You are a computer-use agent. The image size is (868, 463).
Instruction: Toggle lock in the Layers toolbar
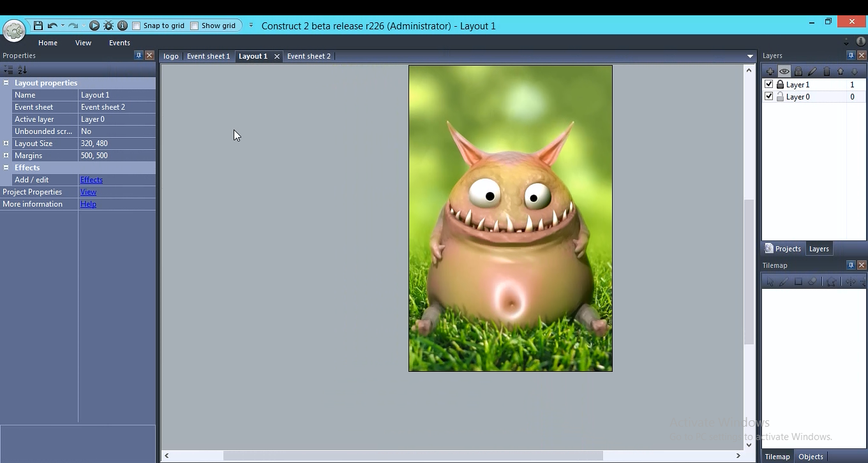[798, 71]
